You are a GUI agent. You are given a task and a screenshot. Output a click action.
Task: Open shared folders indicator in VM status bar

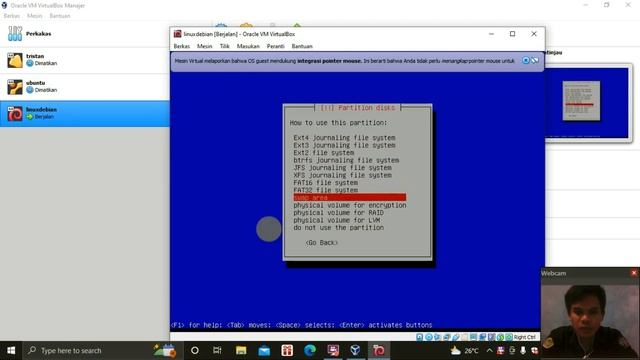tap(464, 337)
